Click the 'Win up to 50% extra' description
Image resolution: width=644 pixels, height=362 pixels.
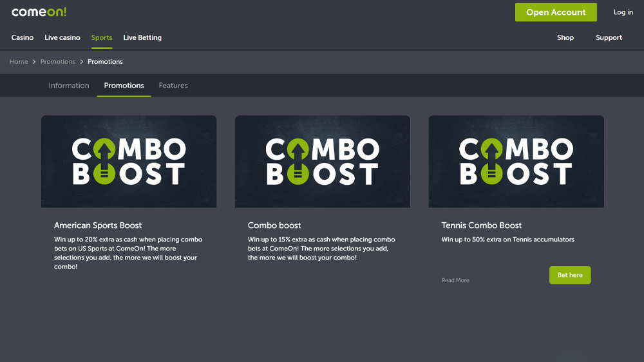click(507, 240)
